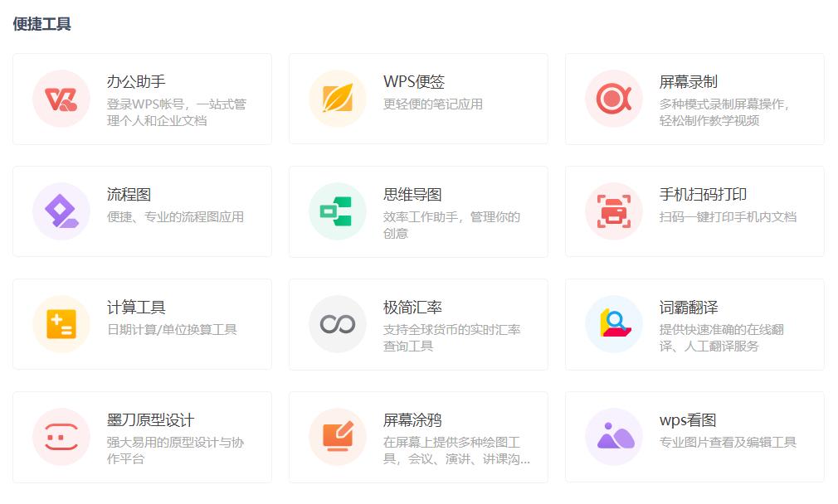Open the wps看图 image viewer icon

pos(613,437)
